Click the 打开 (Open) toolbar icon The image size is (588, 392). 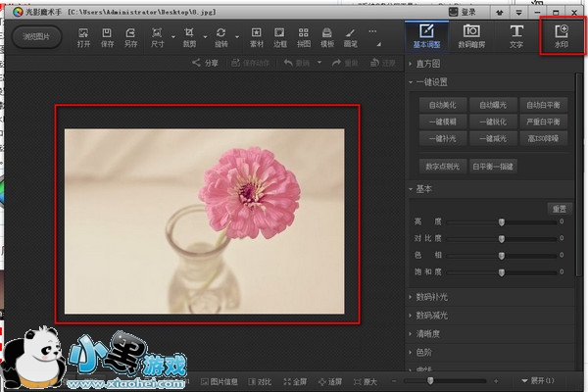tap(82, 36)
